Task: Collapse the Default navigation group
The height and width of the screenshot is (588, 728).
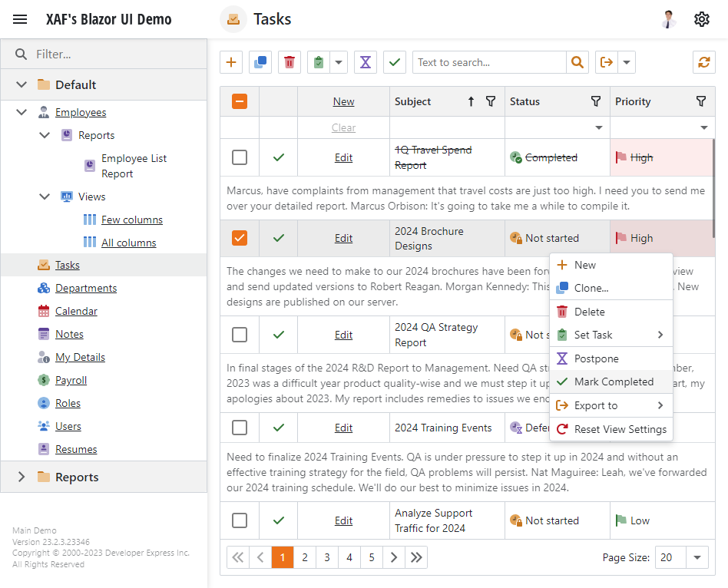Action: pos(22,84)
